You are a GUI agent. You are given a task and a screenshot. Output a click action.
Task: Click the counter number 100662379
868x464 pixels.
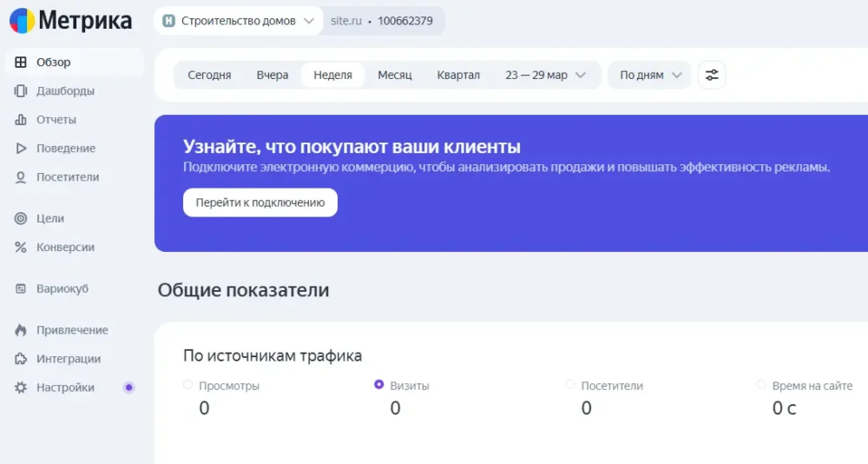coord(405,21)
